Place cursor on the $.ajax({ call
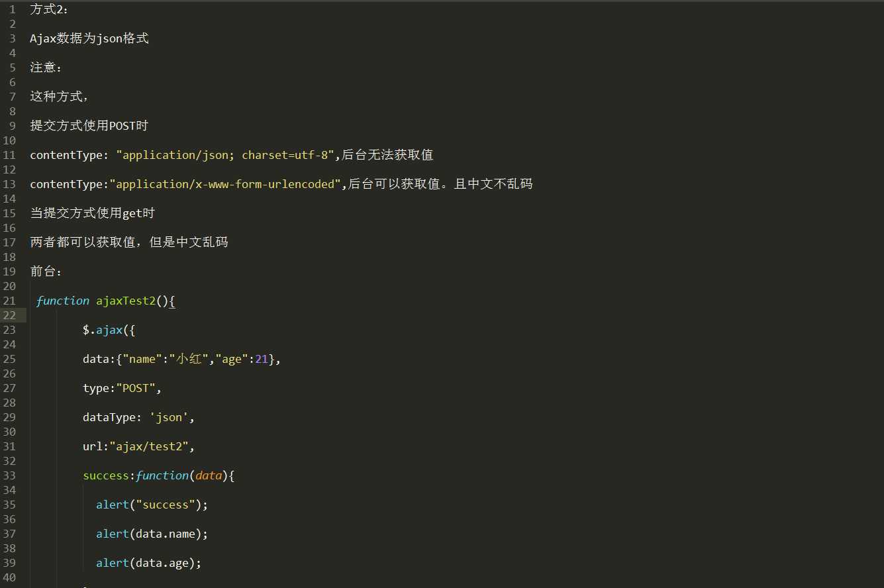The image size is (884, 588). [109, 330]
